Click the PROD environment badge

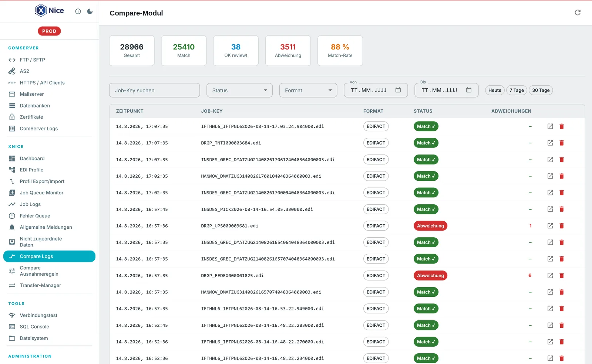coord(49,31)
